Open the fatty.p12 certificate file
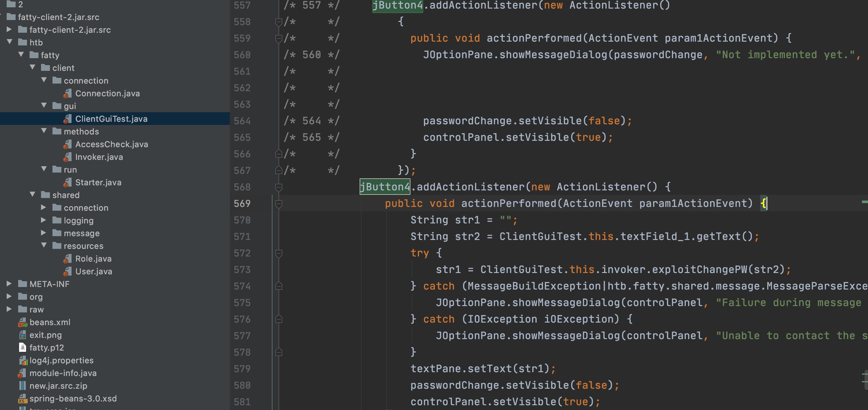Image resolution: width=868 pixels, height=410 pixels. pos(46,348)
